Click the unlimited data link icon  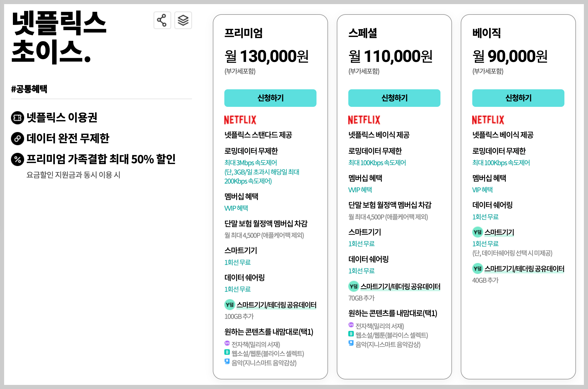(x=17, y=138)
